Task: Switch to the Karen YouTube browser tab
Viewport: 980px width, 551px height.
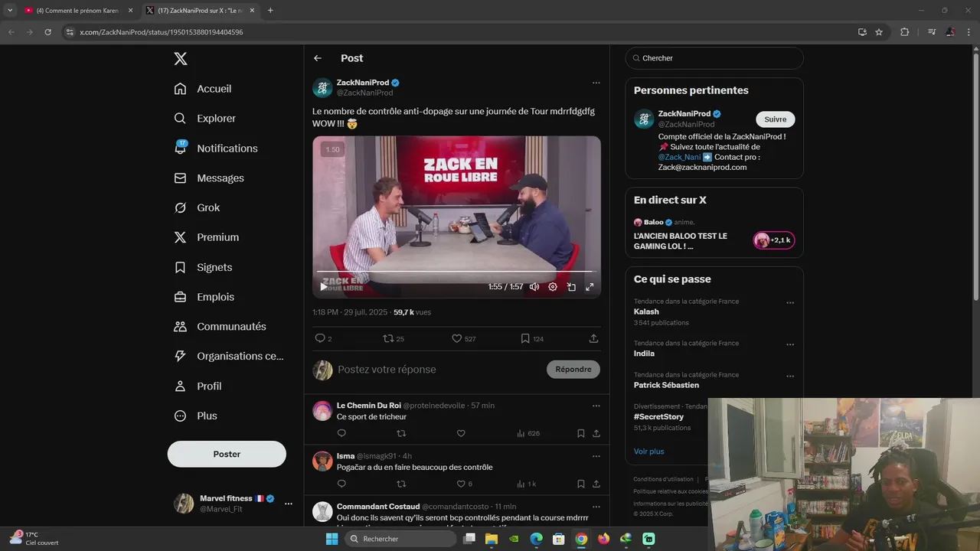Action: 77,11
